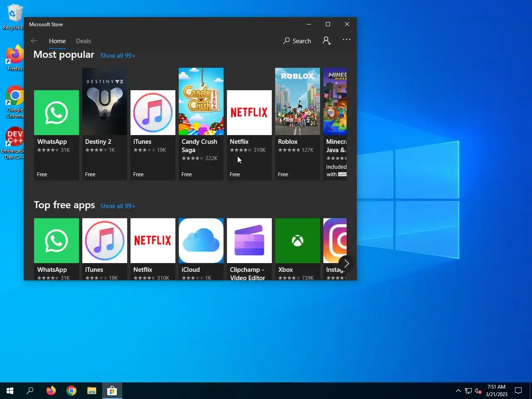Click the Destiny 2 title text
532x399 pixels.
(x=98, y=142)
